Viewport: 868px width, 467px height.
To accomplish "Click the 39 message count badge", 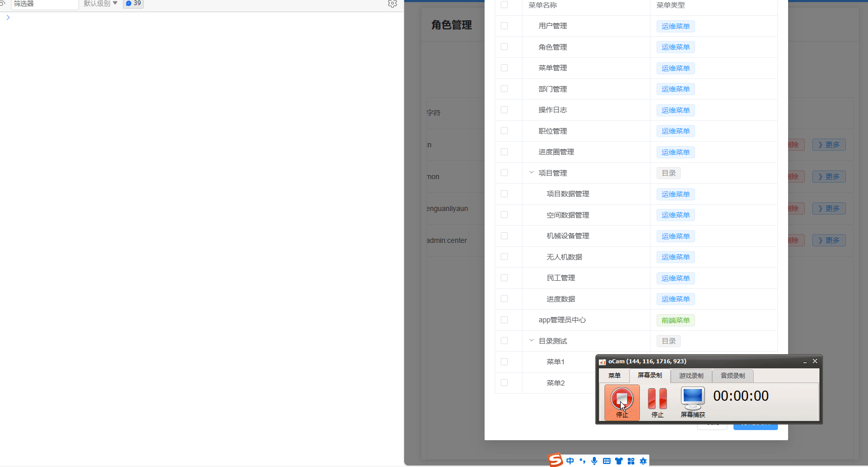I will 133,3.
